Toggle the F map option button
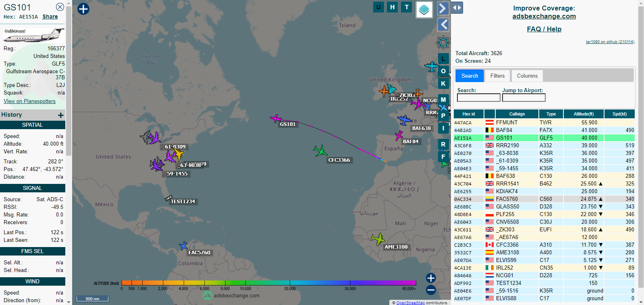The width and height of the screenshot is (644, 305). point(443,157)
